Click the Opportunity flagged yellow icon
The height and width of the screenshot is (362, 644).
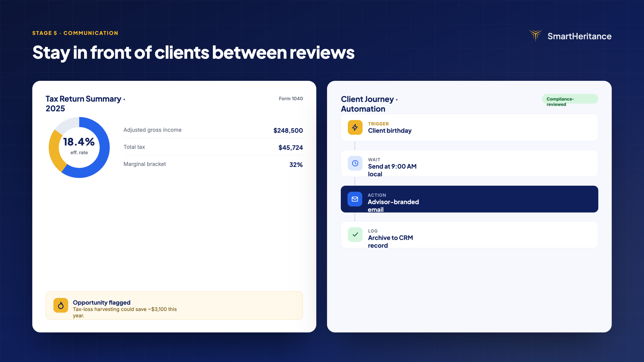pyautogui.click(x=61, y=305)
